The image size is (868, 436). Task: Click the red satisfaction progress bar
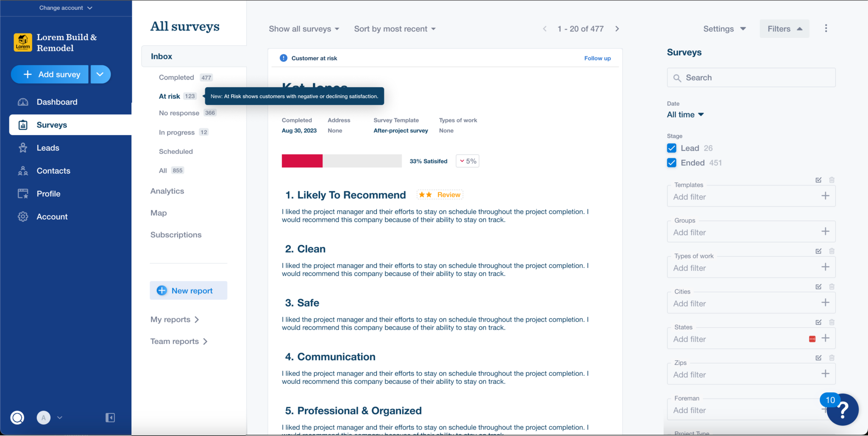click(x=302, y=161)
